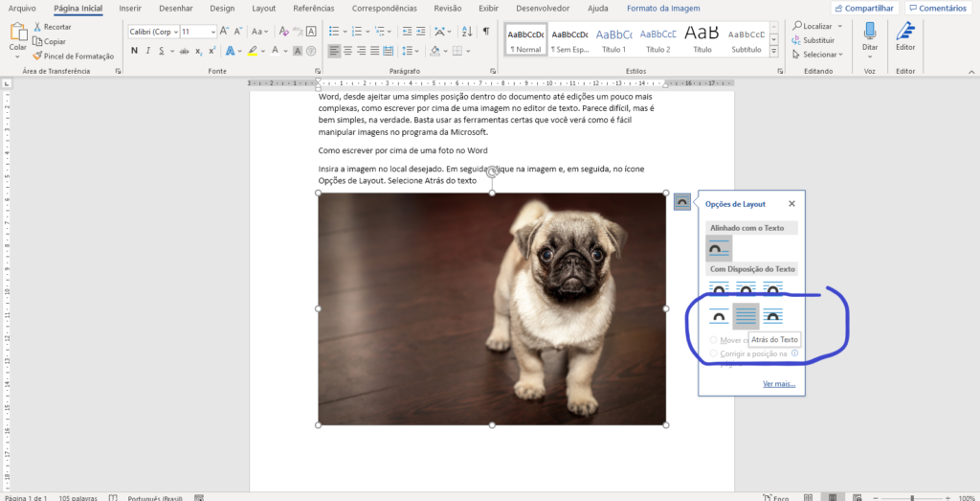
Task: Open the highlight color dropdown arrow
Action: click(x=262, y=51)
